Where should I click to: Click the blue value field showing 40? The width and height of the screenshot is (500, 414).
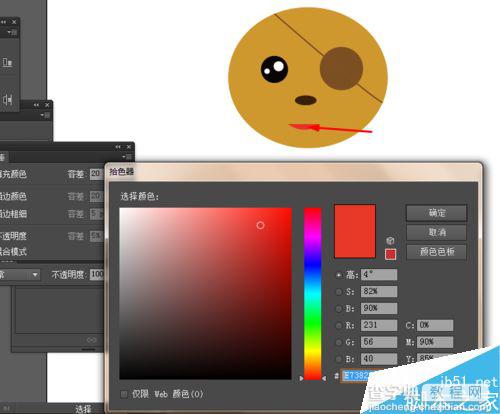tap(379, 359)
